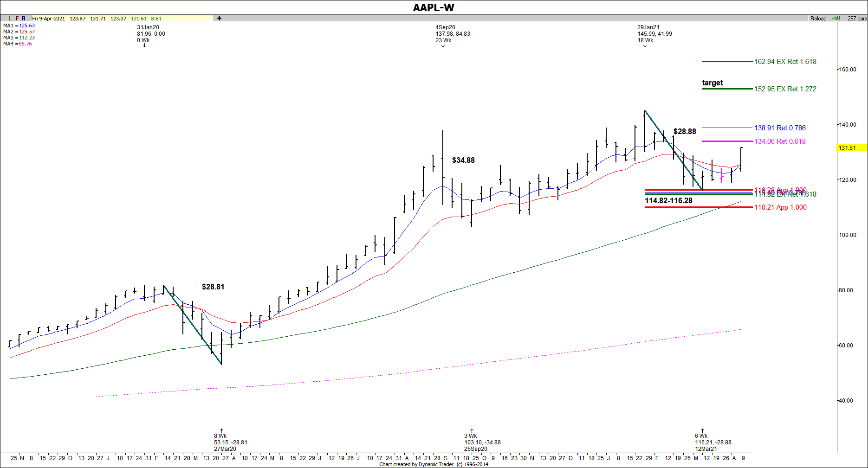The image size is (868, 468).
Task: Click the target annotation text
Action: point(713,83)
